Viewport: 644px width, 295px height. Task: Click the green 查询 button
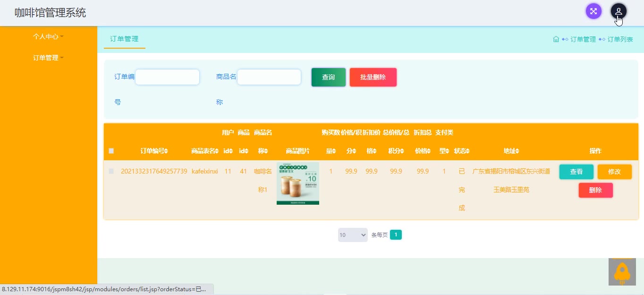[x=328, y=77]
